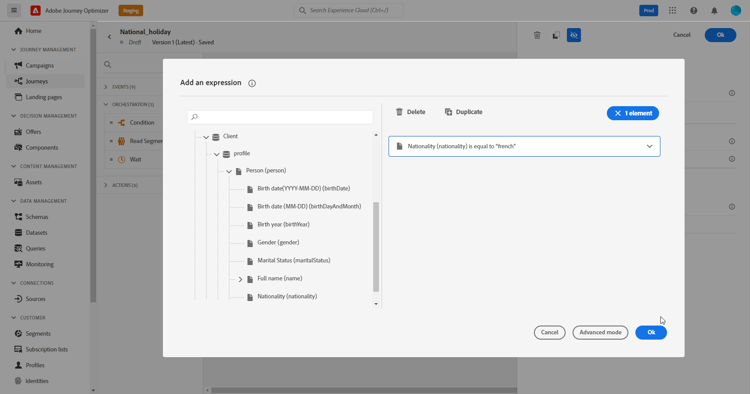The height and width of the screenshot is (394, 750).
Task: Toggle the hamburger navigation menu
Action: point(14,10)
